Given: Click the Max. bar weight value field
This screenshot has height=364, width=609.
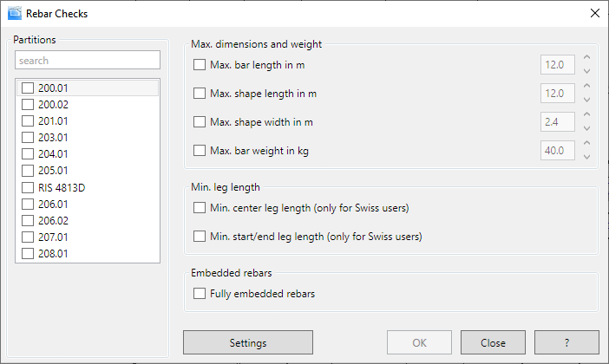Looking at the screenshot, I should [x=557, y=151].
